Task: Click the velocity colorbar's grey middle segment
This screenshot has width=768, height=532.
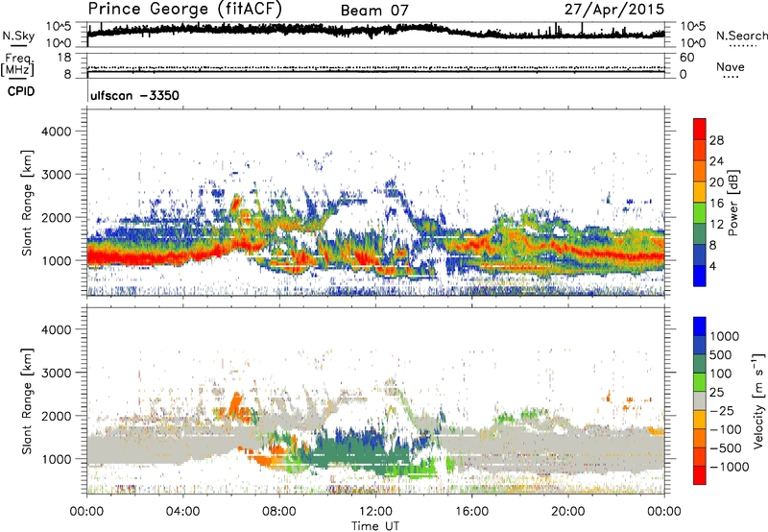Action: [700, 401]
